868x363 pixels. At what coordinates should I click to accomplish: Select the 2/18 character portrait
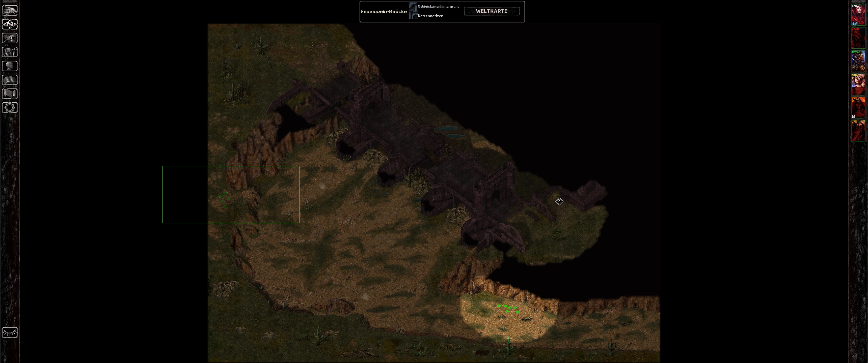(x=858, y=38)
